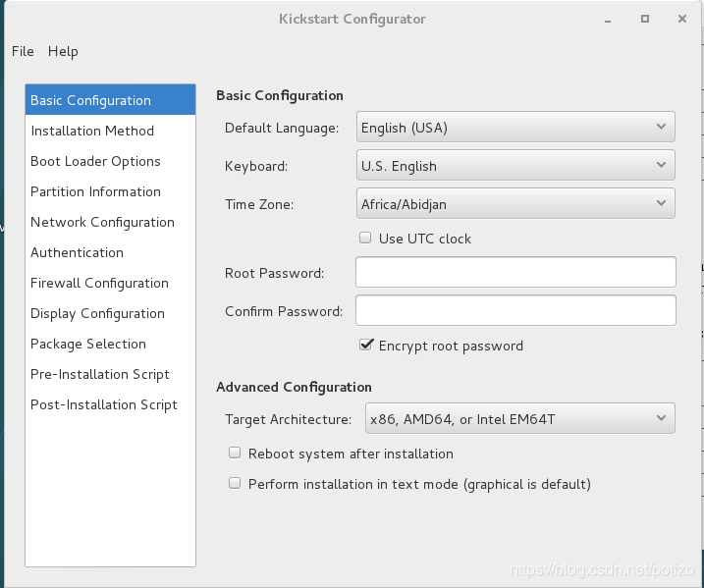Switch to Network Configuration section
Viewport: 704px width, 588px height.
102,222
